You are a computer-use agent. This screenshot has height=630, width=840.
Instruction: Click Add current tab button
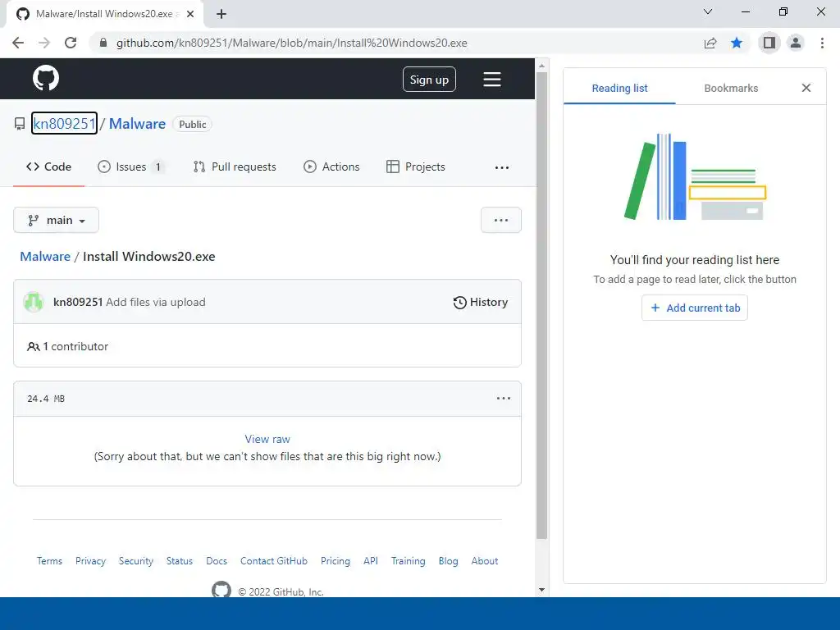click(x=694, y=308)
